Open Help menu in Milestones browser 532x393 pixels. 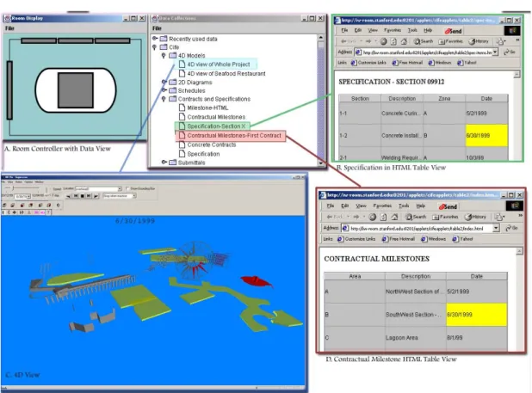[421, 206]
